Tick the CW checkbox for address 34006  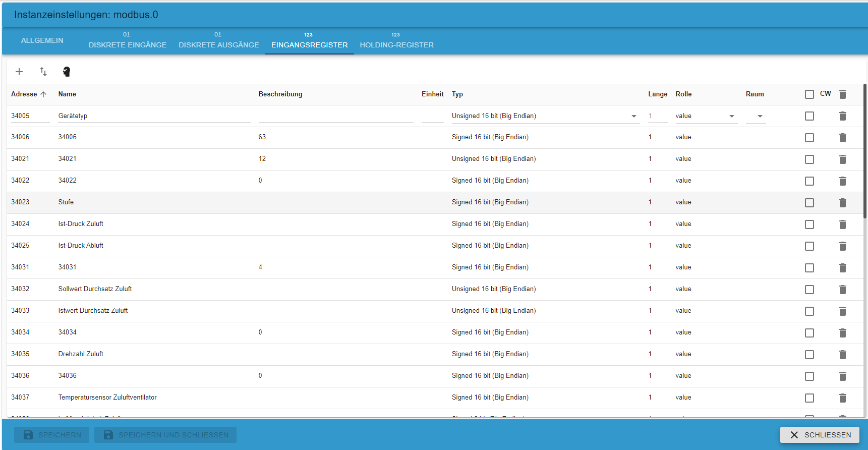tap(809, 138)
